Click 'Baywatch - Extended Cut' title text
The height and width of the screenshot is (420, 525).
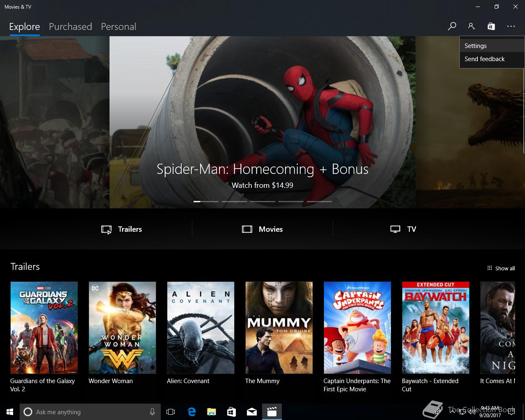430,385
